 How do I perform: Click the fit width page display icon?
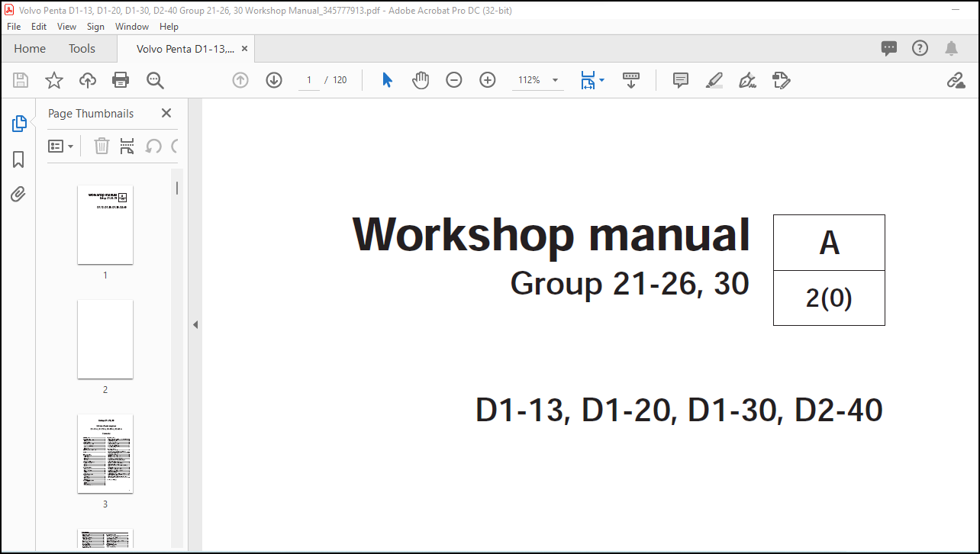587,80
